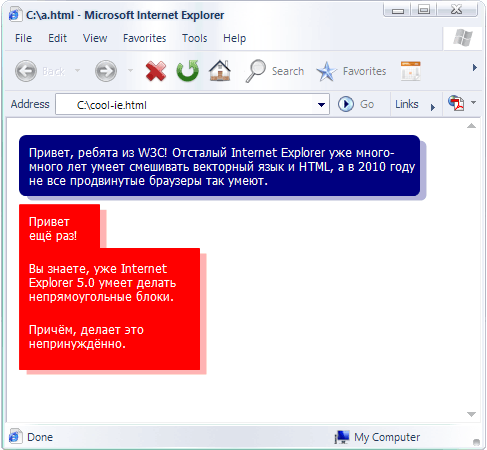Open the Favorites menu
The height and width of the screenshot is (450, 487).
click(144, 38)
